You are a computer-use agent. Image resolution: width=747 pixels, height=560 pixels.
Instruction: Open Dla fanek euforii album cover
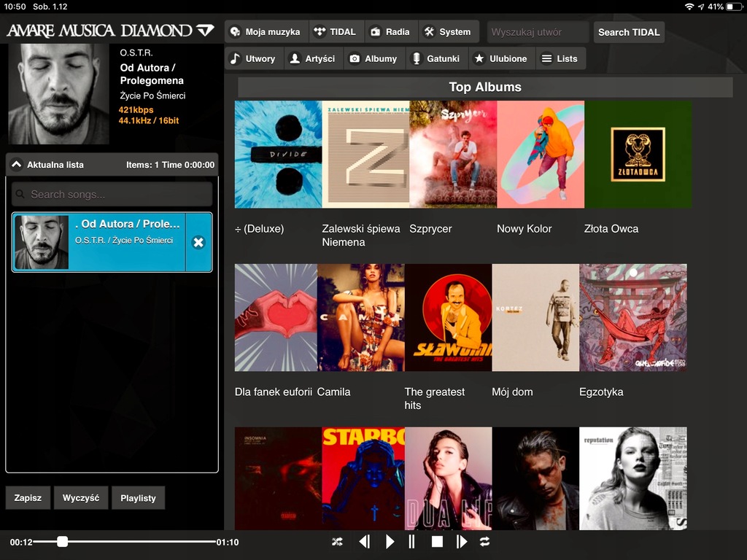276,318
